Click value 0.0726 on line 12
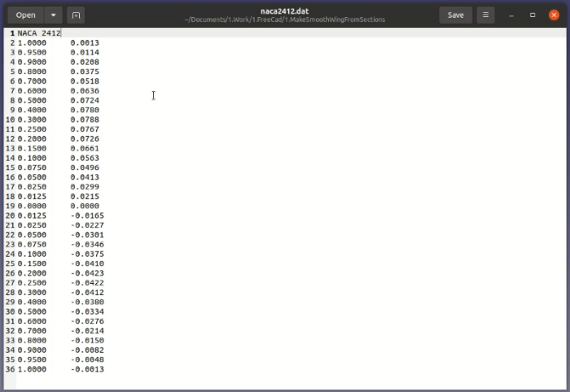 point(85,138)
